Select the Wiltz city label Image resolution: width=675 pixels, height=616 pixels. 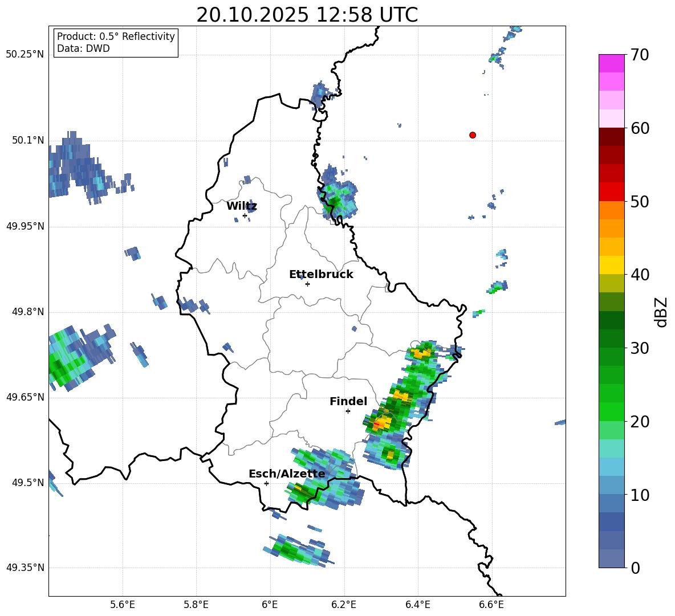[242, 206]
